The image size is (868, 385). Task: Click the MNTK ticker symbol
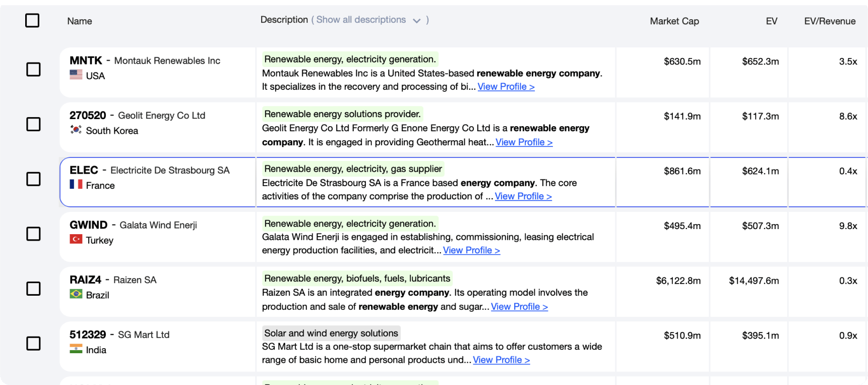point(86,61)
